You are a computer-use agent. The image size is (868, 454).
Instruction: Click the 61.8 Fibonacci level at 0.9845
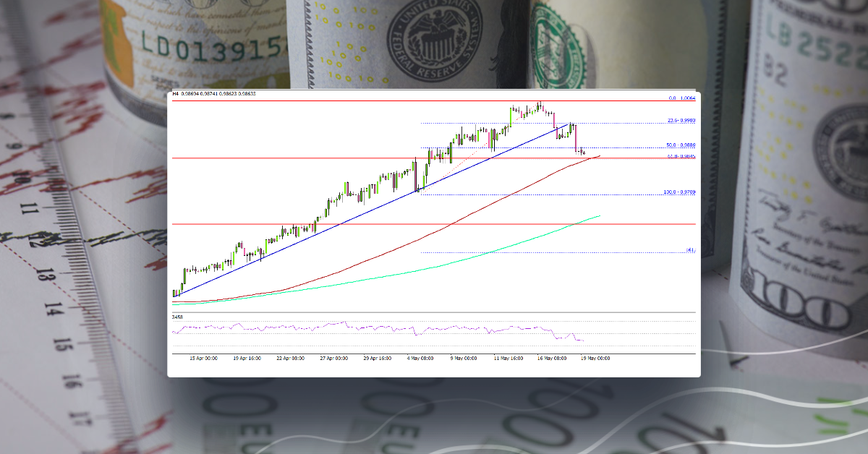tap(680, 155)
